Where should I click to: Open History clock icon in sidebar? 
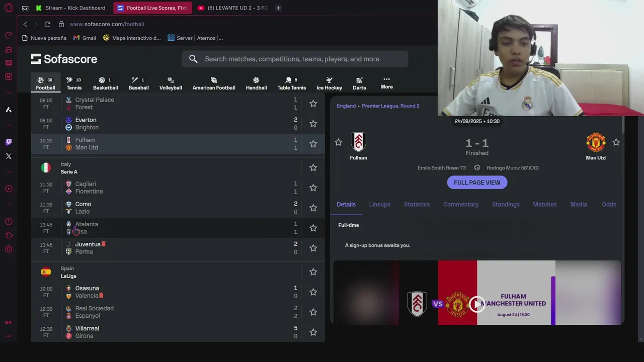[9, 222]
